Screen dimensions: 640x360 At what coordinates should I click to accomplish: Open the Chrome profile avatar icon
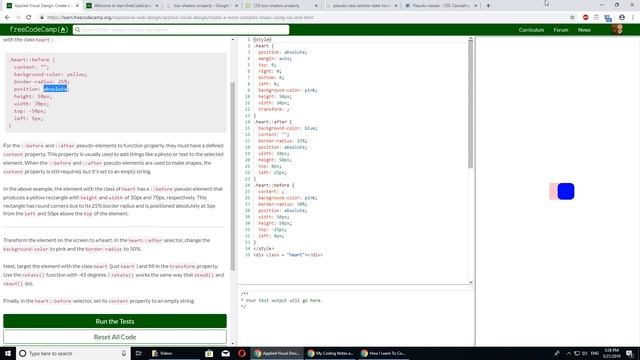pos(622,18)
